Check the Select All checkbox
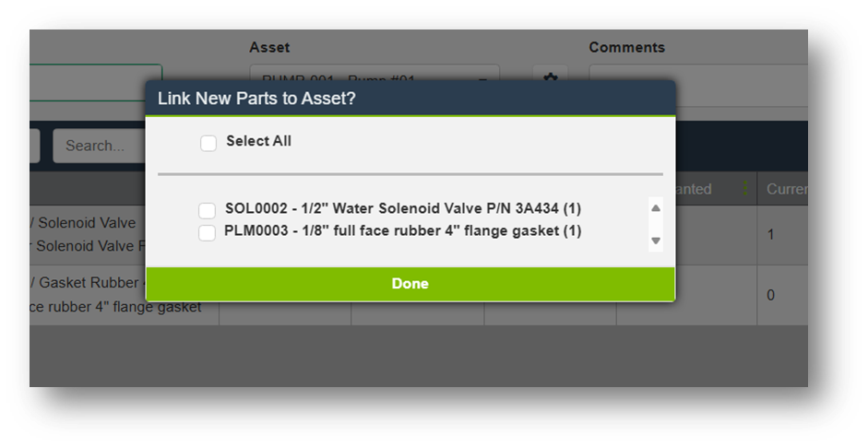This screenshot has height=447, width=868. tap(208, 143)
